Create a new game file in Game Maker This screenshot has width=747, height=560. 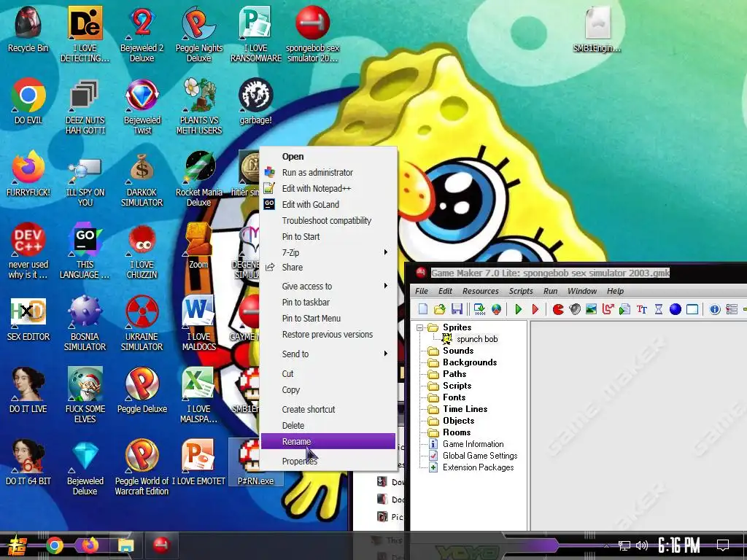click(x=423, y=309)
